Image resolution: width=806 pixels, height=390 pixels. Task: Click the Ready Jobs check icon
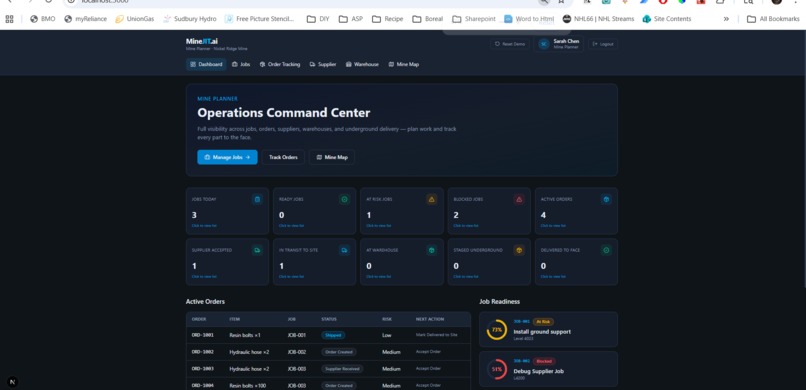pyautogui.click(x=344, y=199)
